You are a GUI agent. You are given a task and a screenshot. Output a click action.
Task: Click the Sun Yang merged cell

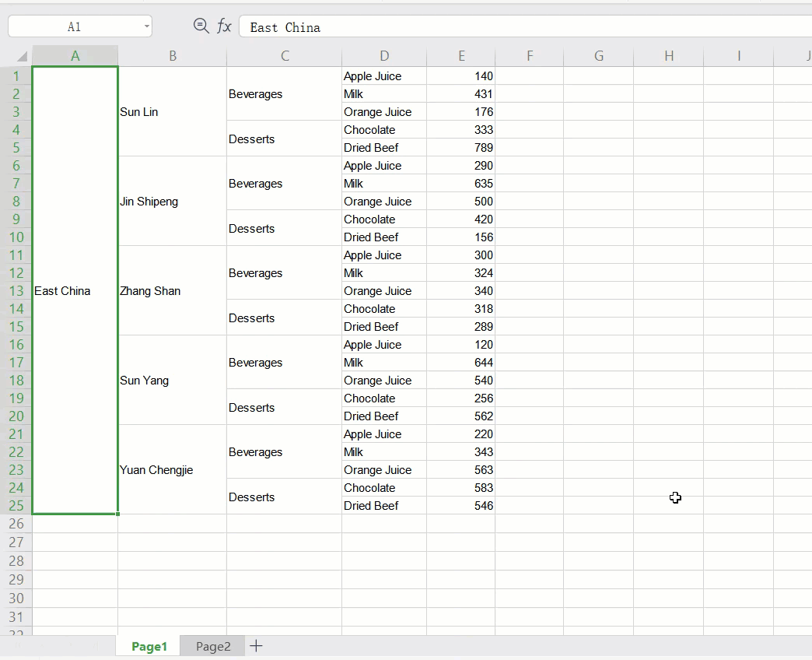point(173,381)
